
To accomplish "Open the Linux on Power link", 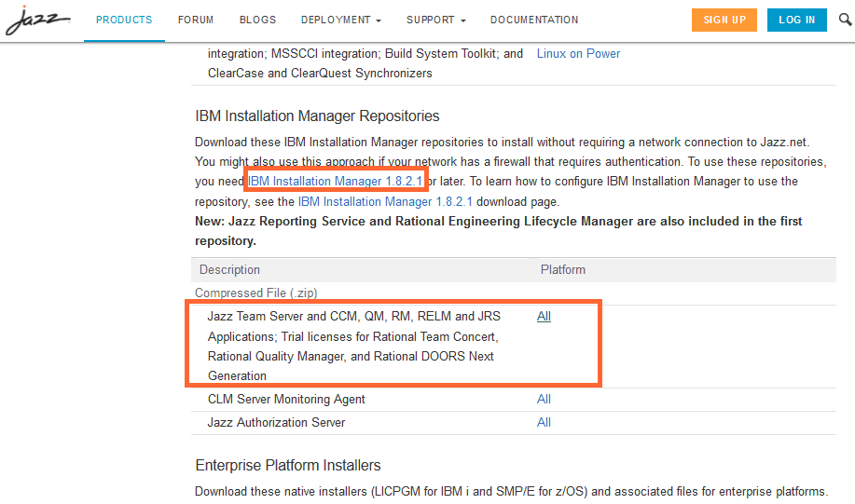I will pyautogui.click(x=578, y=53).
